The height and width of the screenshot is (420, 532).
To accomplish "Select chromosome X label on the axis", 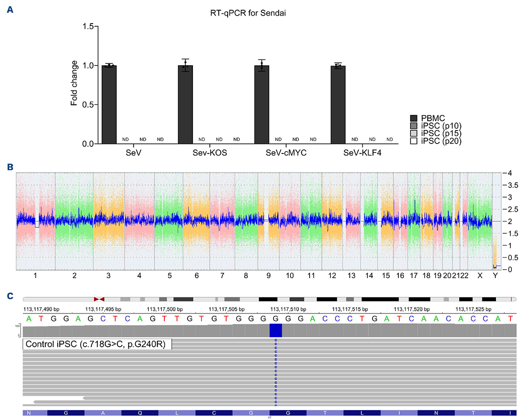I will pos(480,276).
